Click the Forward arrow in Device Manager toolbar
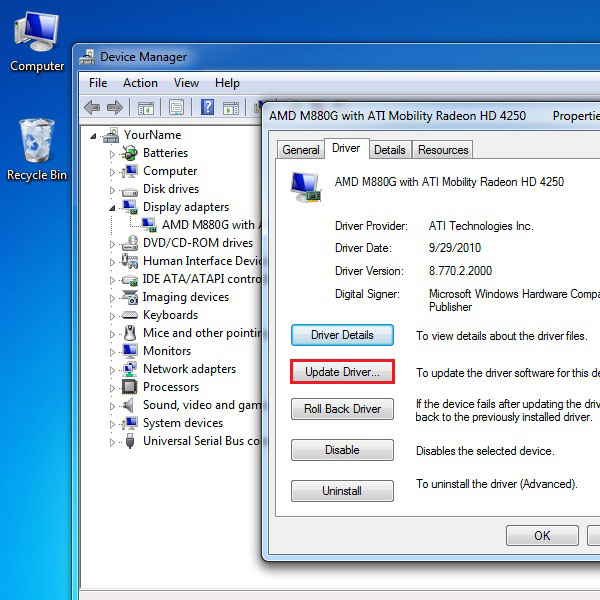 coord(115,108)
